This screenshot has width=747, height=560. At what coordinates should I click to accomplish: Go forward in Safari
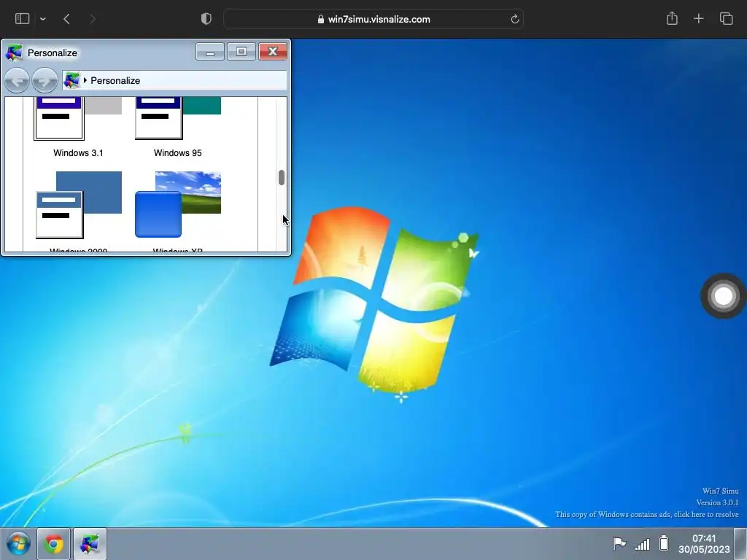[x=93, y=19]
